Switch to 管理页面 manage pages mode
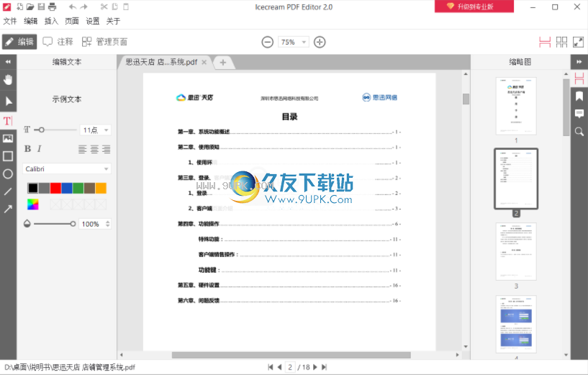 click(x=104, y=42)
